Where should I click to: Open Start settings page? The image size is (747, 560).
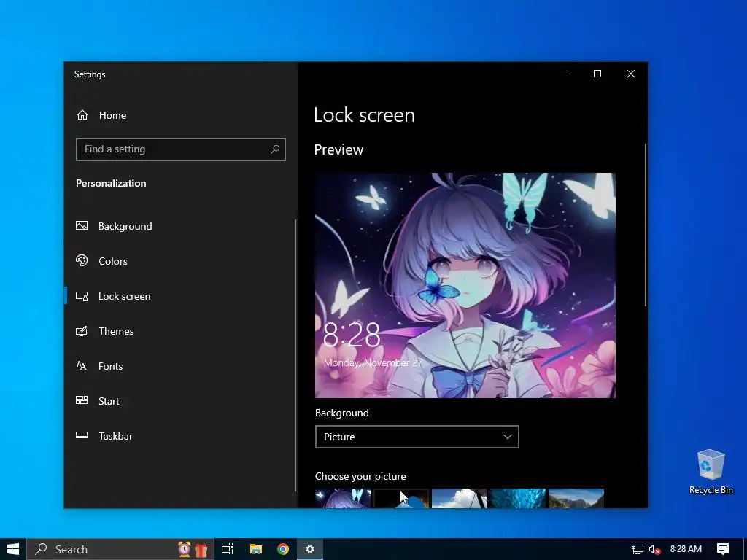[109, 401]
